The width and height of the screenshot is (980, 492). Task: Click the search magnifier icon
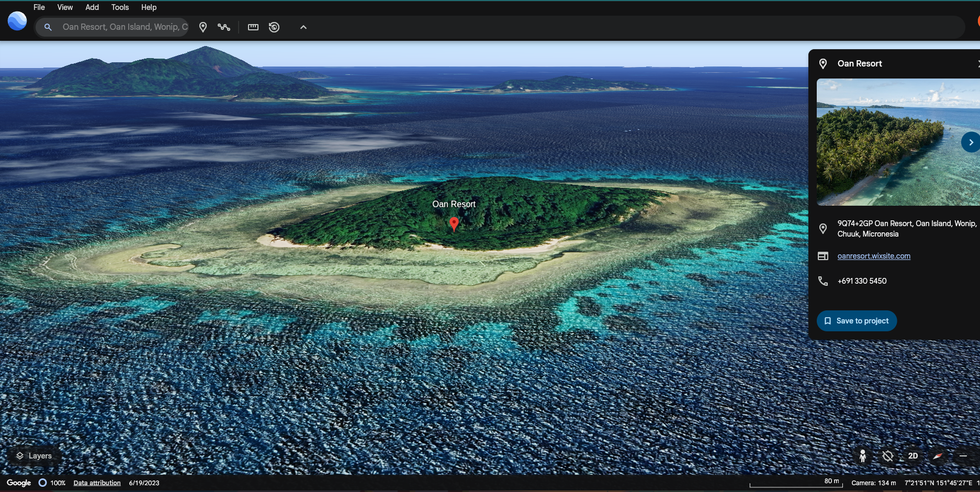[48, 27]
